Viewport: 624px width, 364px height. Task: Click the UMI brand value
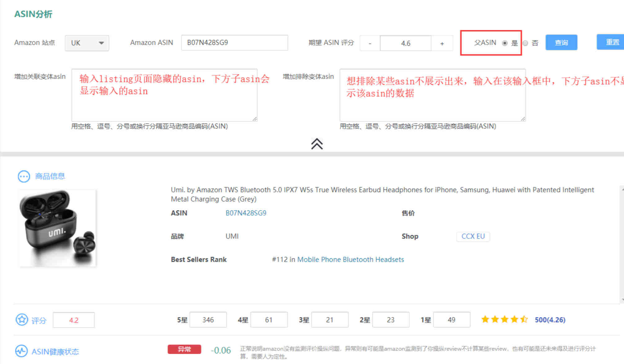pyautogui.click(x=232, y=236)
